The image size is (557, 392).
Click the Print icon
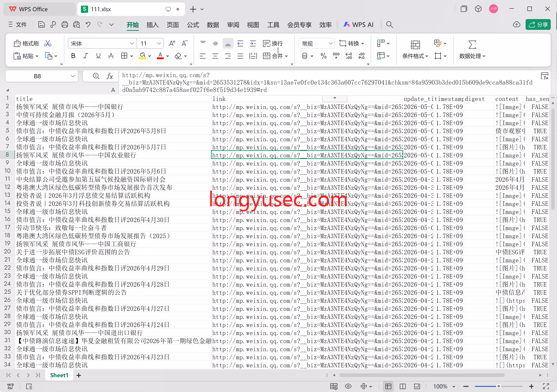[x=65, y=24]
